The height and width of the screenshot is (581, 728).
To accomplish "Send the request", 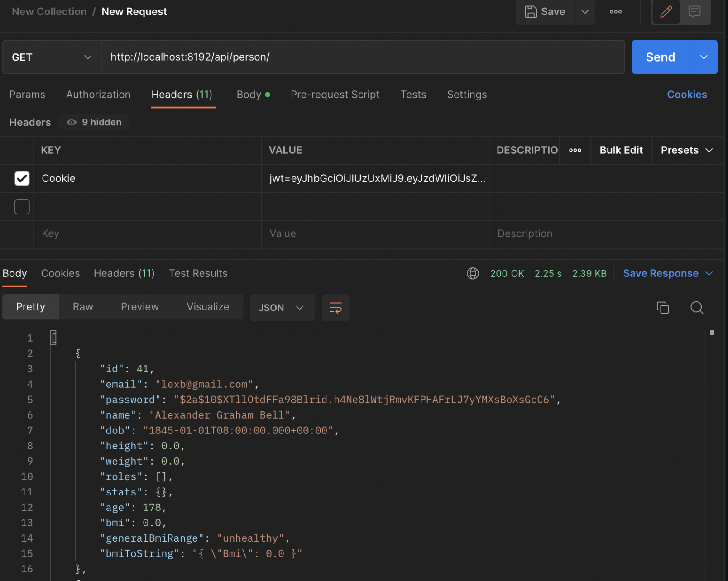I will [x=661, y=57].
